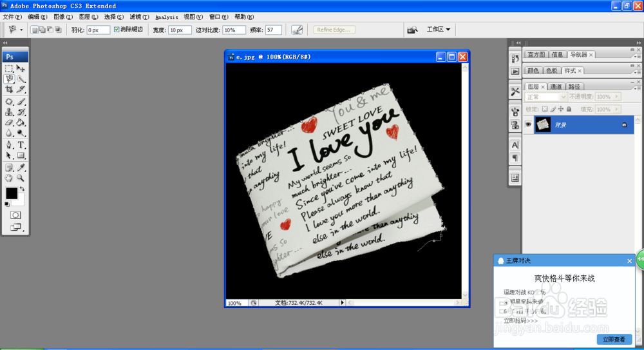The width and height of the screenshot is (644, 350).
Task: Open the 文件 File menu
Action: (12, 17)
